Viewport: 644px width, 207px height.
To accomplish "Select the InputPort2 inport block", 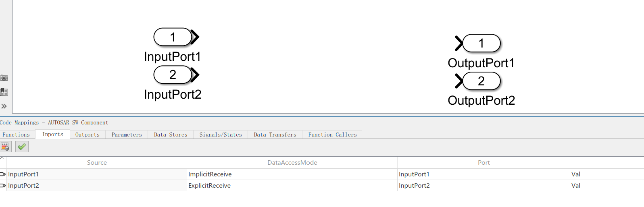I will point(173,75).
